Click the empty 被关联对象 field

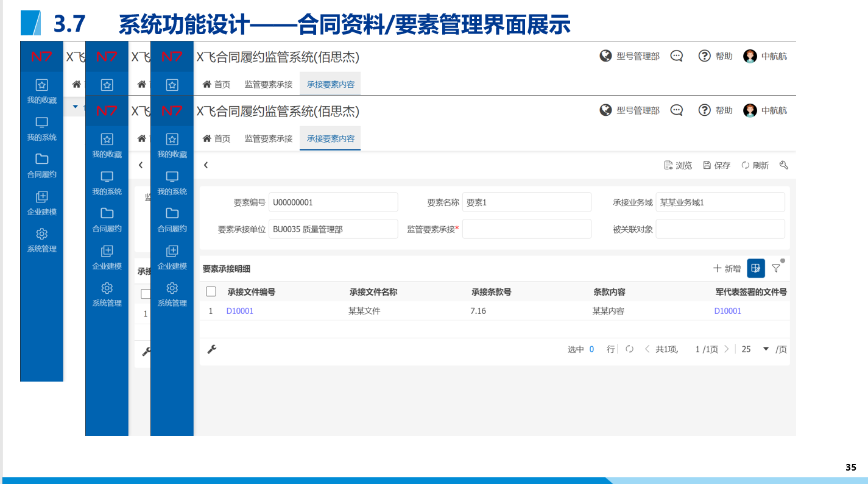[721, 229]
